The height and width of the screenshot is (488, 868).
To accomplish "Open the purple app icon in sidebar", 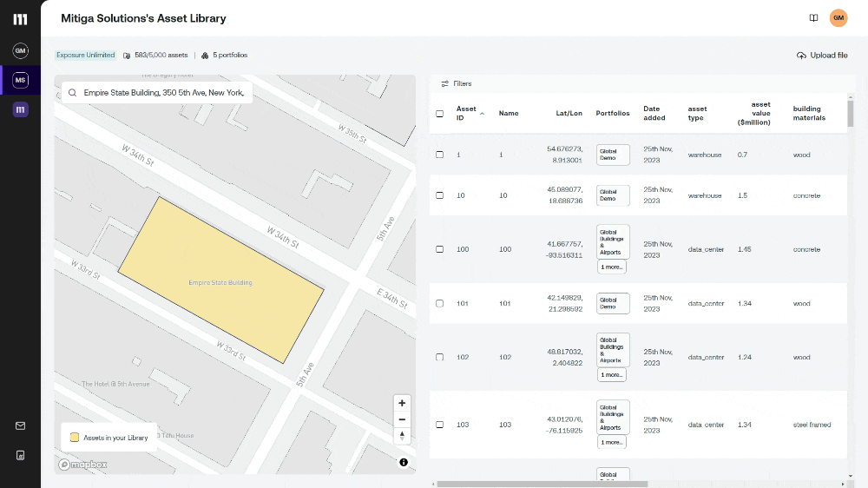I will (21, 109).
